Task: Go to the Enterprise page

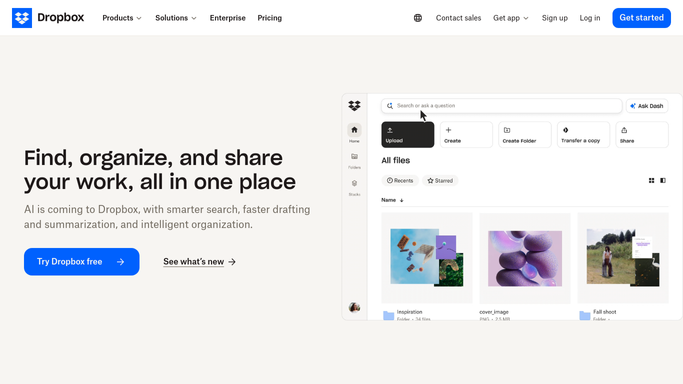Action: point(227,18)
